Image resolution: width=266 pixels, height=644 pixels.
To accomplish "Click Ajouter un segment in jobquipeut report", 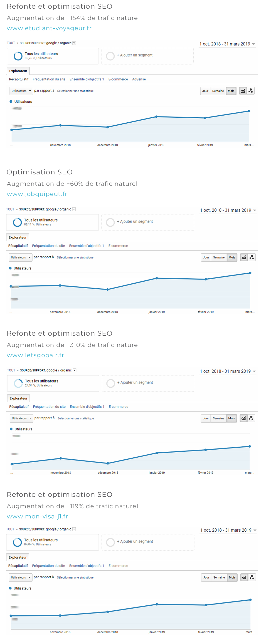I will pyautogui.click(x=136, y=221).
